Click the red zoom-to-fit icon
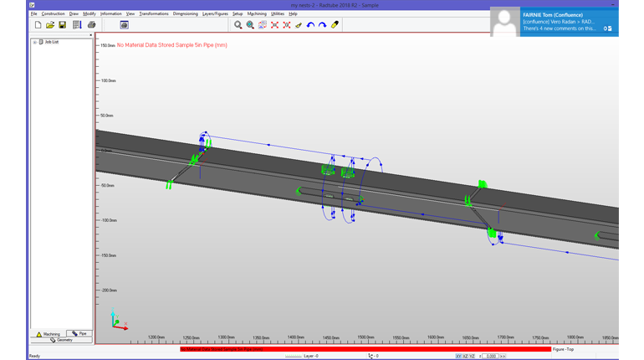This screenshot has height=360, width=644. 274,25
